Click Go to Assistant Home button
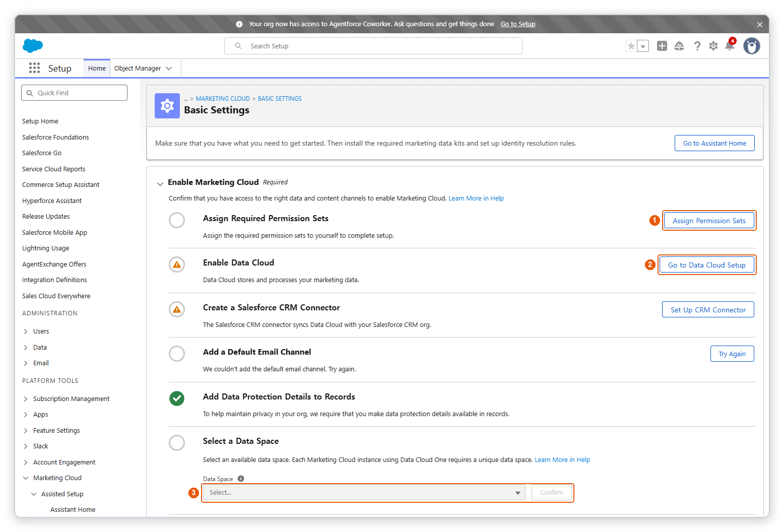This screenshot has height=532, width=784. [714, 144]
